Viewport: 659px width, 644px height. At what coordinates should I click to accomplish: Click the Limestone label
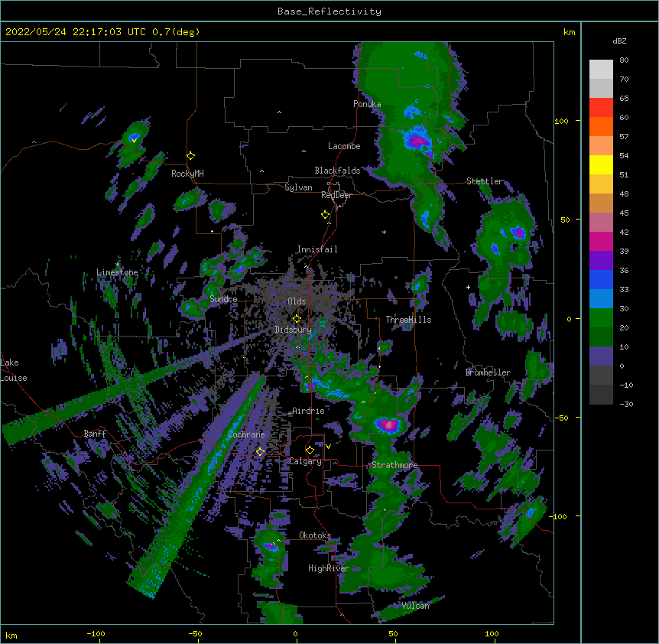click(x=117, y=272)
